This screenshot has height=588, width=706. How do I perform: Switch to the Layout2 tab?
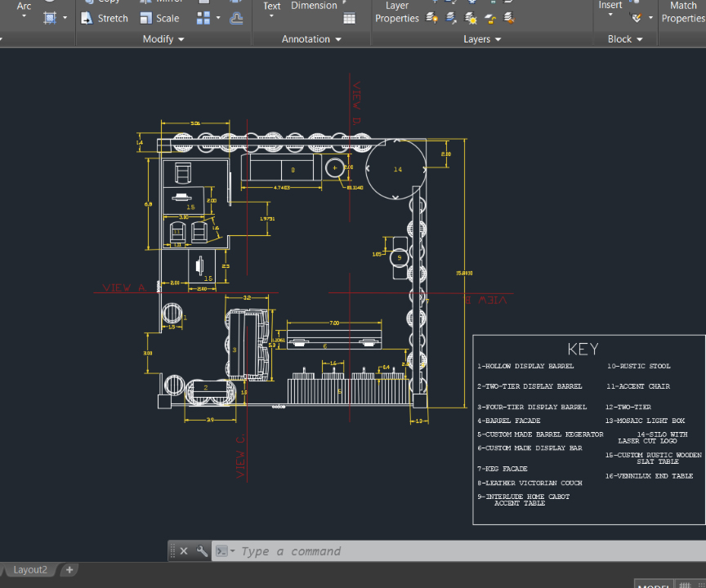(30, 570)
